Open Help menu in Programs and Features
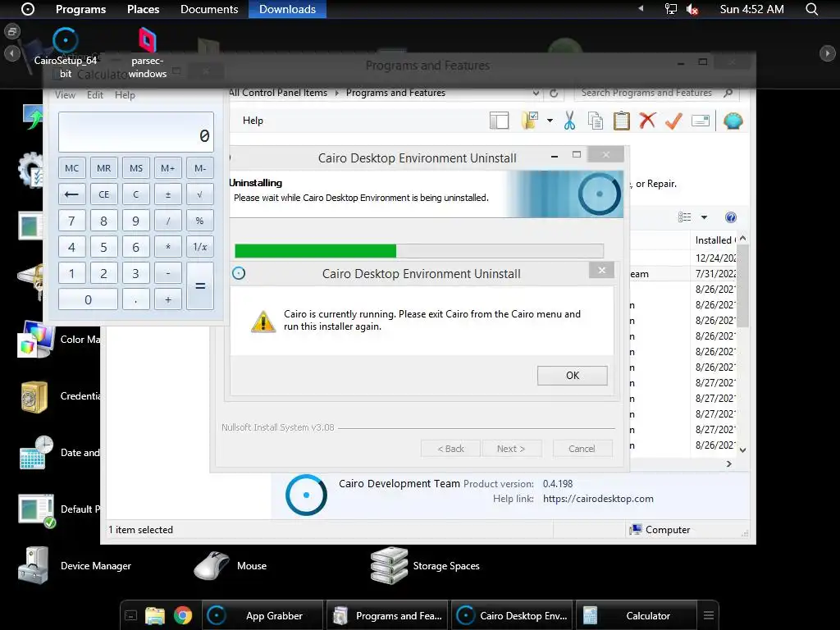 tap(253, 121)
